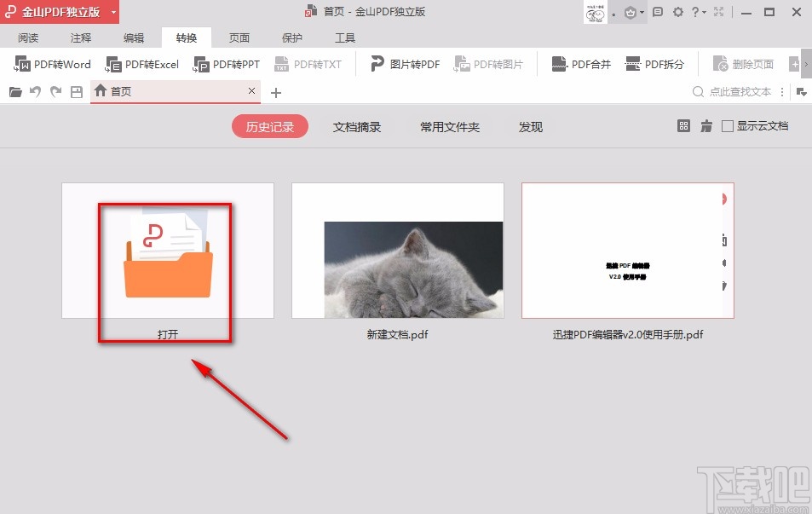
Task: Open the PDF合并 merge tool
Action: [579, 63]
